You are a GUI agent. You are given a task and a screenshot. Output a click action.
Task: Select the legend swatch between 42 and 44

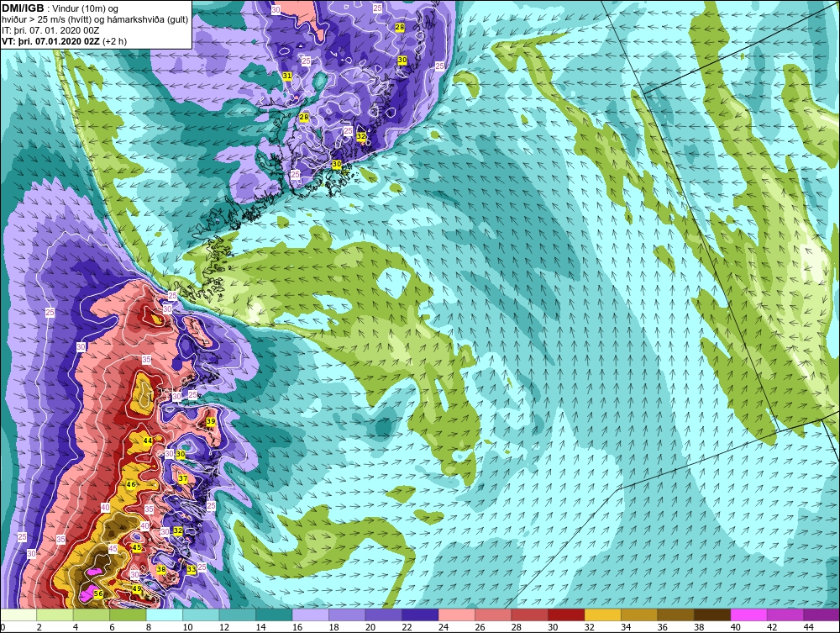(785, 615)
